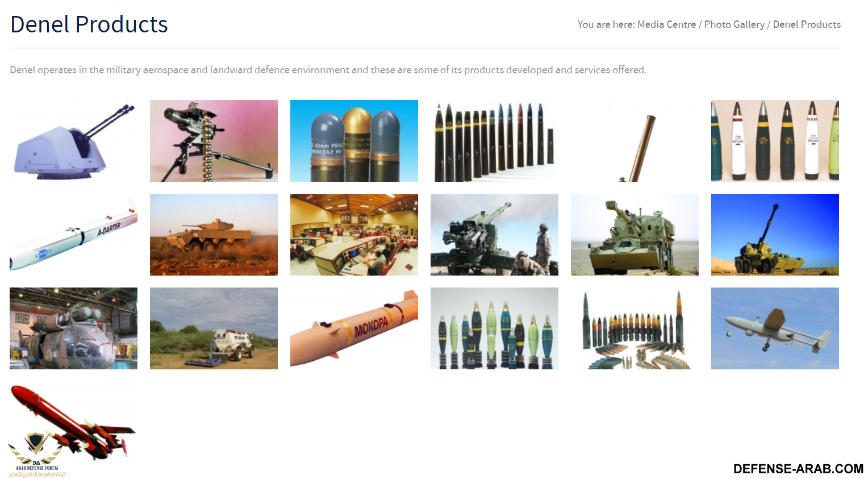Open the Photo Gallery breadcrumb link
Image resolution: width=868 pixels, height=479 pixels.
(x=735, y=24)
